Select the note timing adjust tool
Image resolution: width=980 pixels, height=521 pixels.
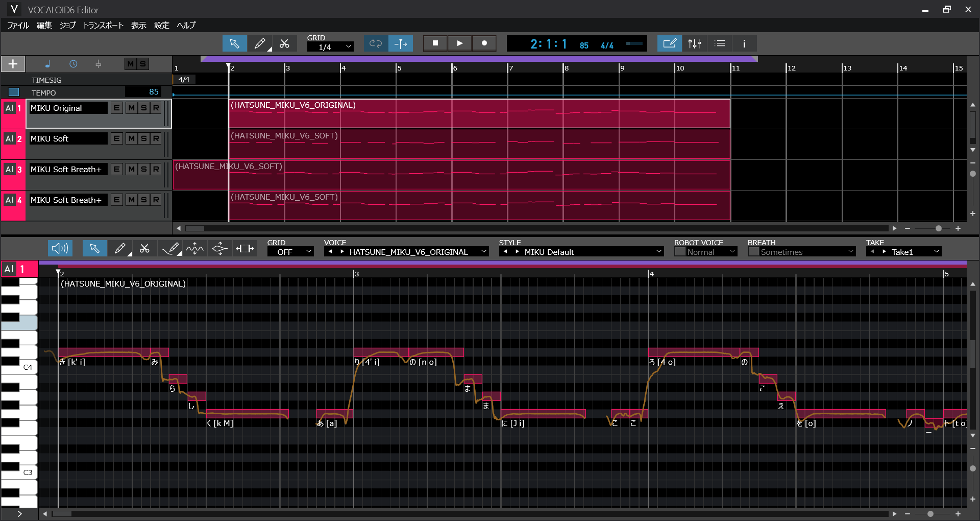coord(244,248)
